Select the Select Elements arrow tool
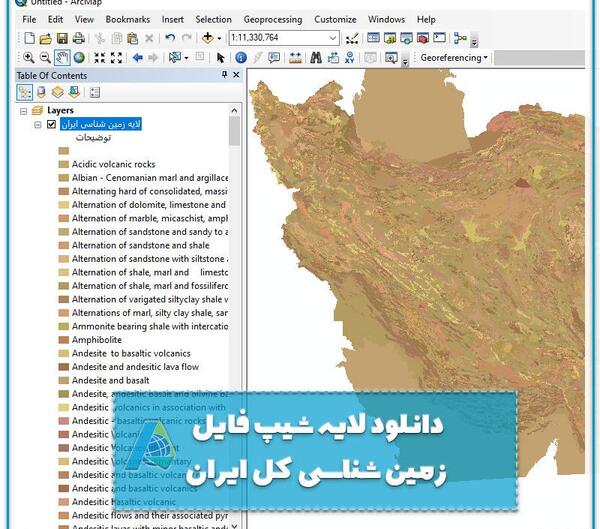600x529 pixels. pos(220,58)
